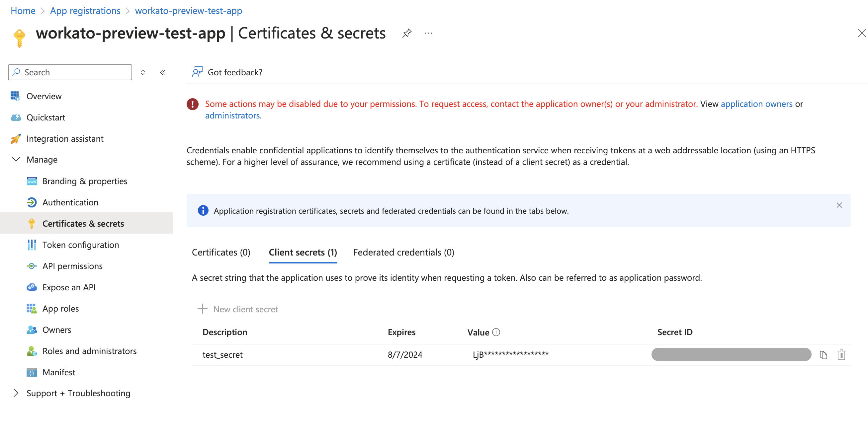The width and height of the screenshot is (868, 440).
Task: Open the API permissions blade
Action: pos(72,266)
